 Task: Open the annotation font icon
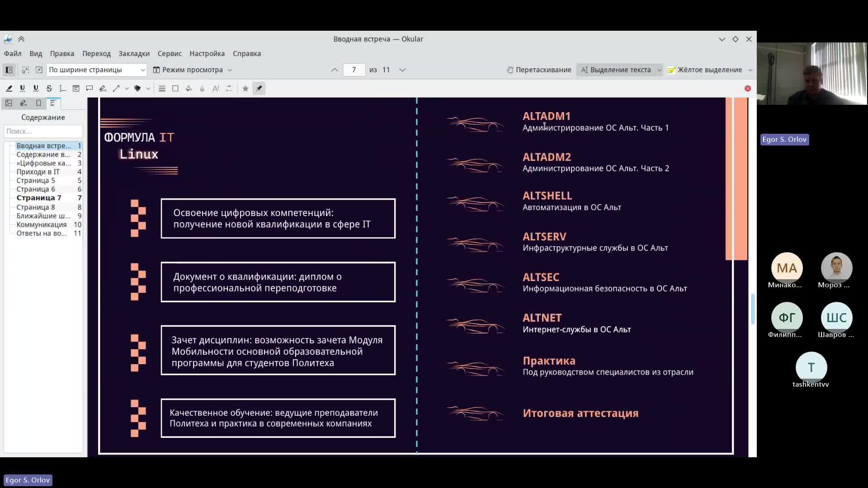coord(216,89)
